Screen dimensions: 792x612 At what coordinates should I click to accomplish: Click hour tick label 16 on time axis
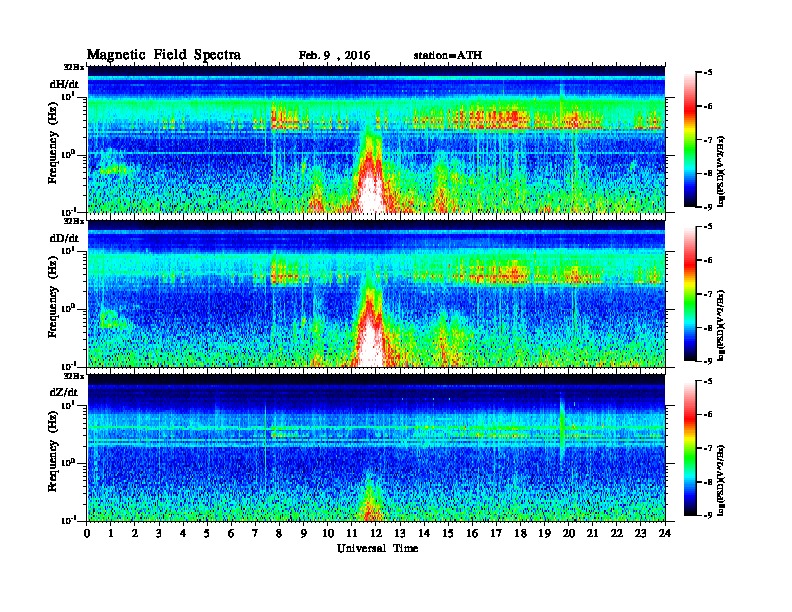coord(472,533)
